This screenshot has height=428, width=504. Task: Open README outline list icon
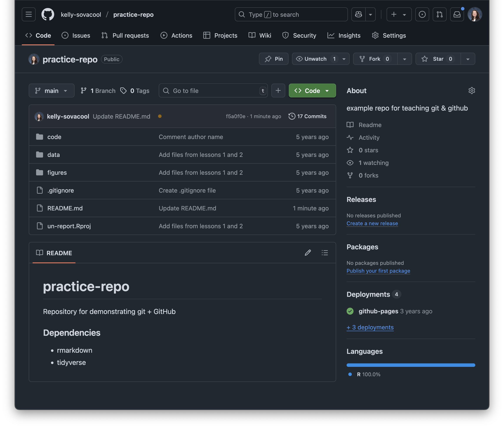tap(325, 253)
